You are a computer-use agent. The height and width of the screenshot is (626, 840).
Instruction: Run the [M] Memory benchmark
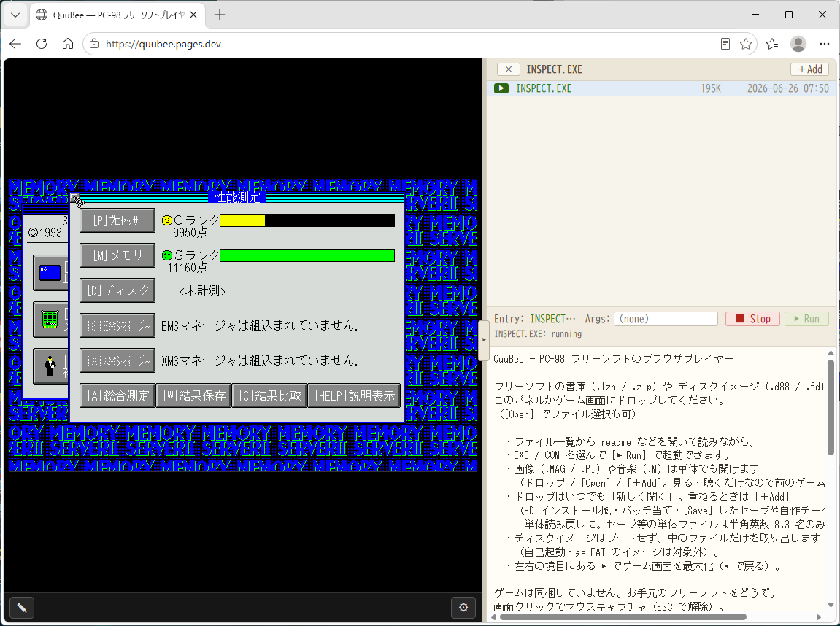117,255
